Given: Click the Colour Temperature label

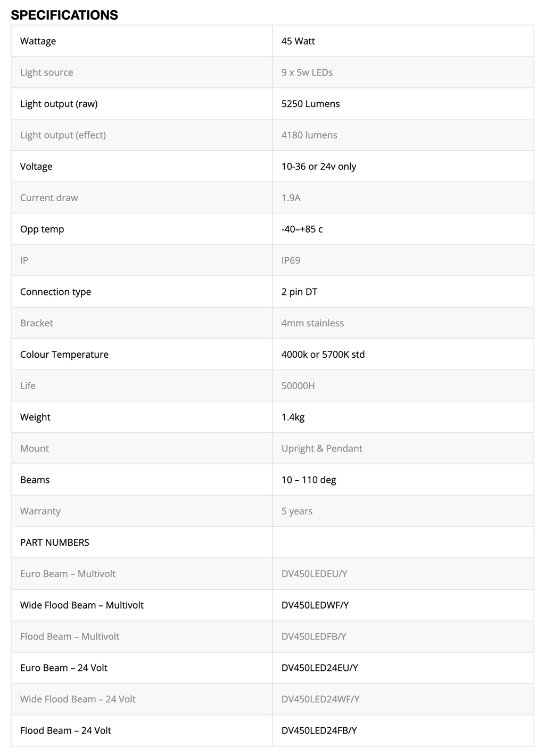Looking at the screenshot, I should click(64, 355).
